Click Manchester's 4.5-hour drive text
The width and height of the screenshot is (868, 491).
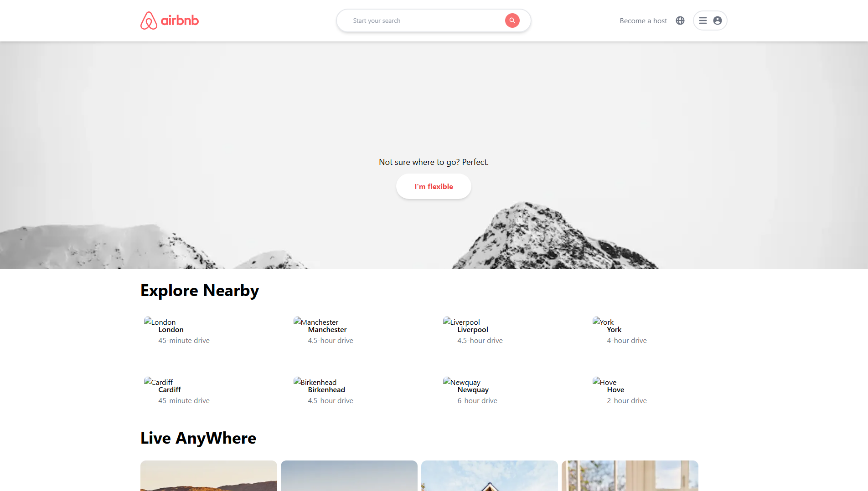click(331, 341)
